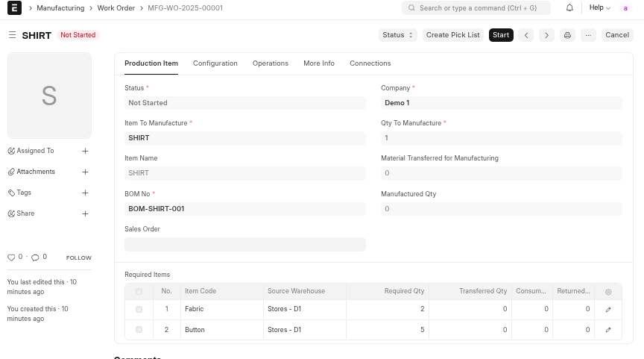Click the BOM No field
Image resolution: width=644 pixels, height=359 pixels.
pos(244,209)
